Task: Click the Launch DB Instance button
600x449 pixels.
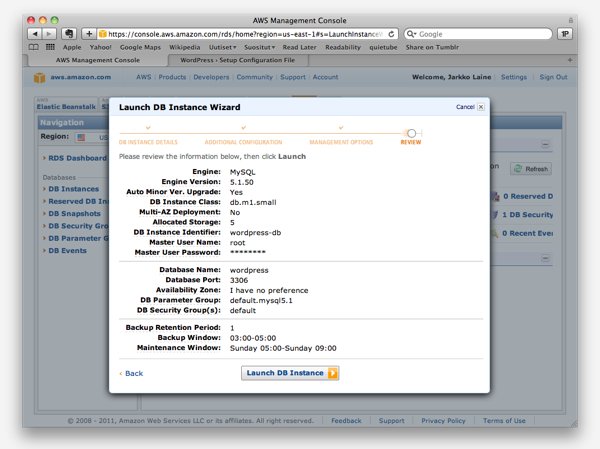Action: [290, 373]
